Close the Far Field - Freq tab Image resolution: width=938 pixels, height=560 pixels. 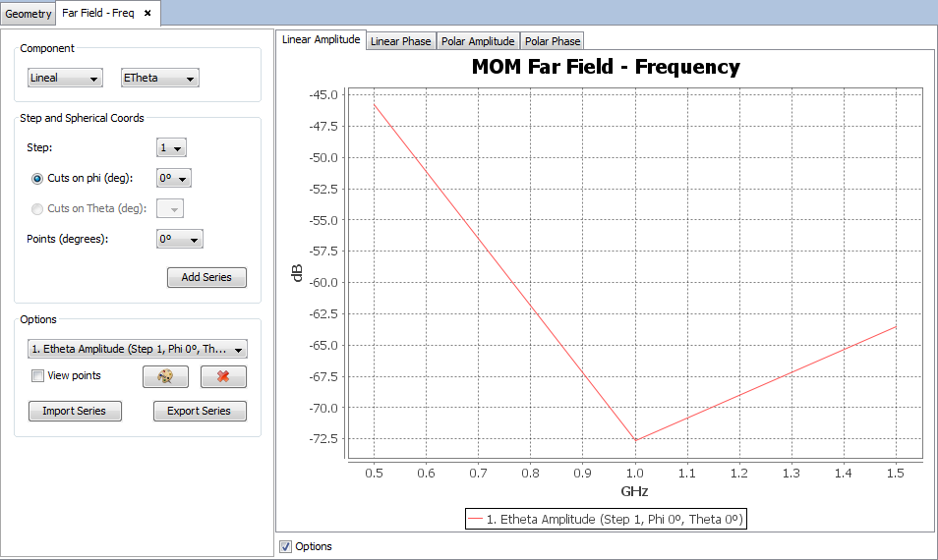pyautogui.click(x=147, y=14)
